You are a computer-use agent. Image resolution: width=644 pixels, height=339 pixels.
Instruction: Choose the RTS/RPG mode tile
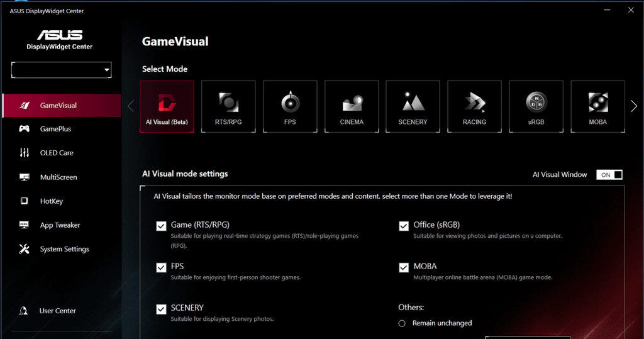228,106
